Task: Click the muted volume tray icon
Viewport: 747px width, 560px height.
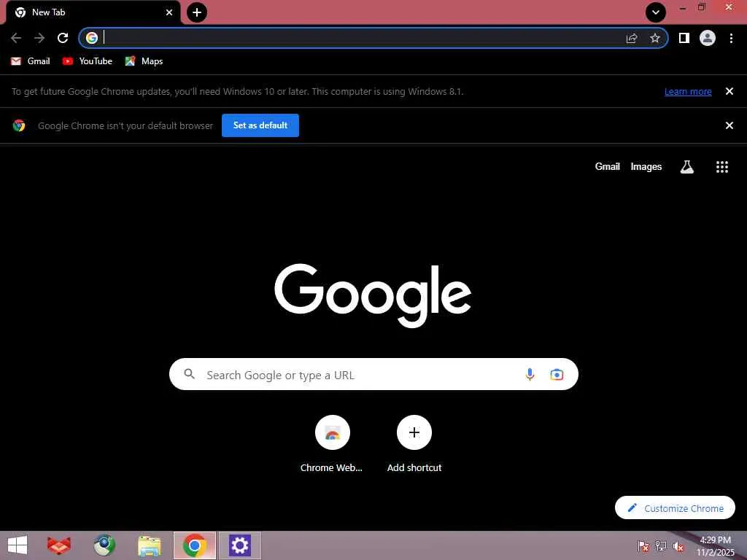Action: 678,547
